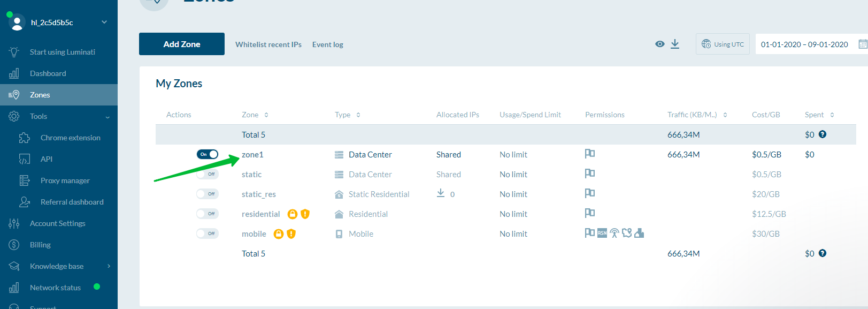
Task: Enable the mobile zone toggle
Action: pyautogui.click(x=208, y=233)
